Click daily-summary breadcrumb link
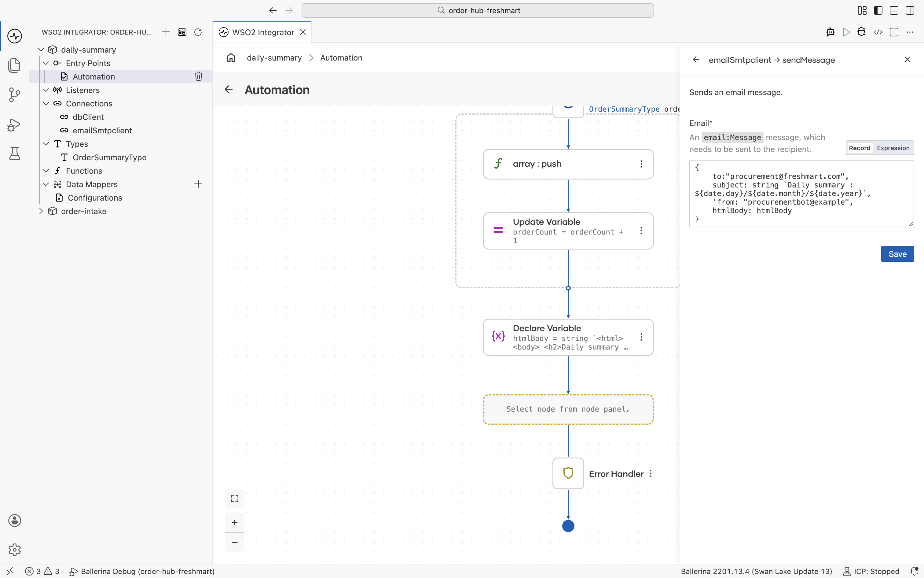Image resolution: width=924 pixels, height=578 pixels. click(274, 58)
